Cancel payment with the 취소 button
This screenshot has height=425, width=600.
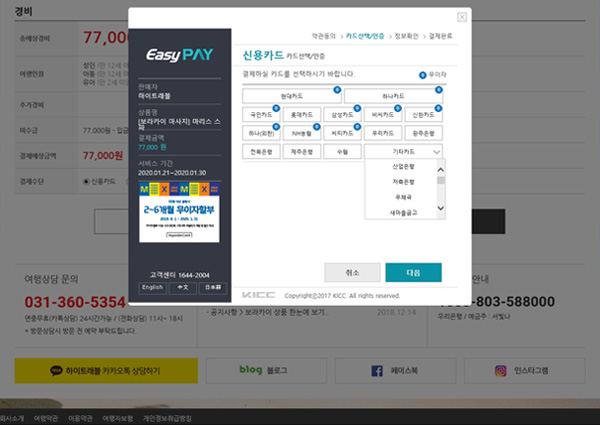352,272
